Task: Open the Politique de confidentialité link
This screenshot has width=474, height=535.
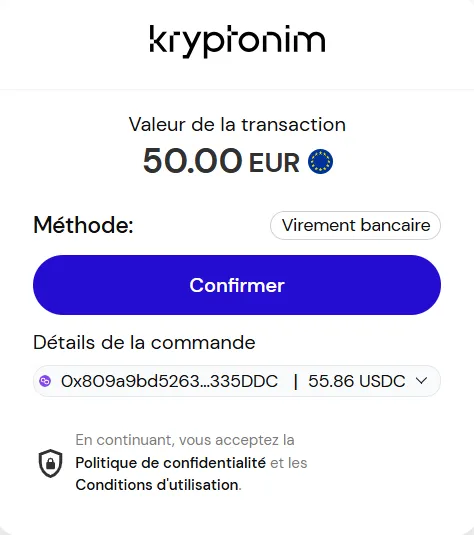Action: 170,463
